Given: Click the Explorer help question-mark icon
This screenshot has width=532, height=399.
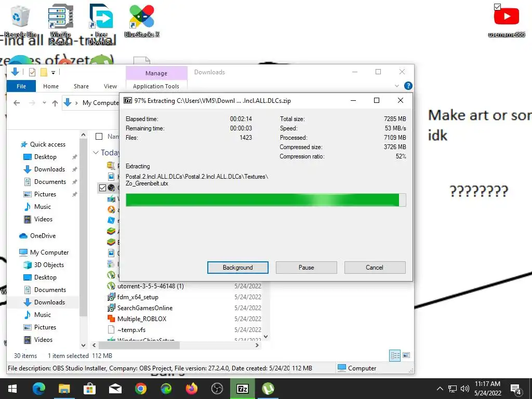Looking at the screenshot, I should click(408, 86).
